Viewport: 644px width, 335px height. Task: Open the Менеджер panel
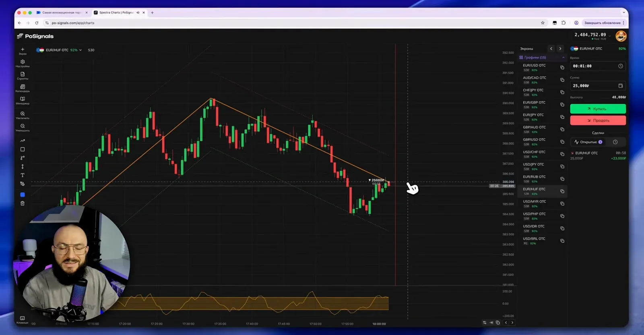[23, 101]
